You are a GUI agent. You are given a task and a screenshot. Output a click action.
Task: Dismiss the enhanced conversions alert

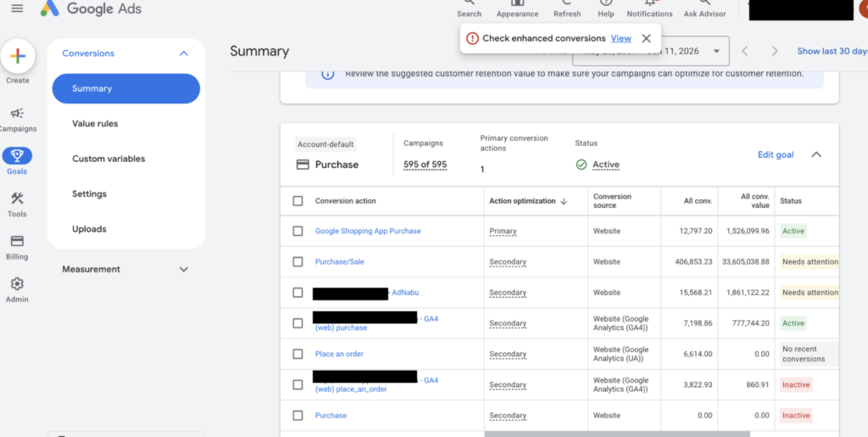click(x=646, y=38)
